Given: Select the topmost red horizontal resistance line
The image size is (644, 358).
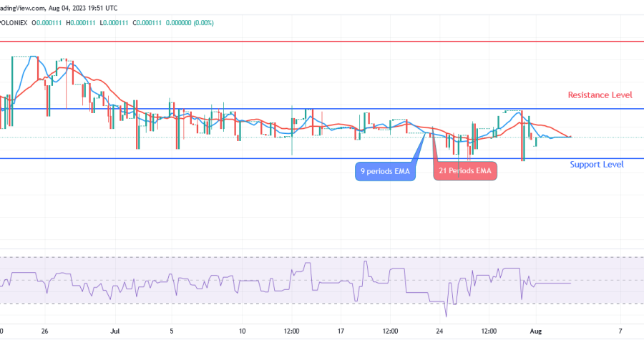Looking at the screenshot, I should [322, 42].
